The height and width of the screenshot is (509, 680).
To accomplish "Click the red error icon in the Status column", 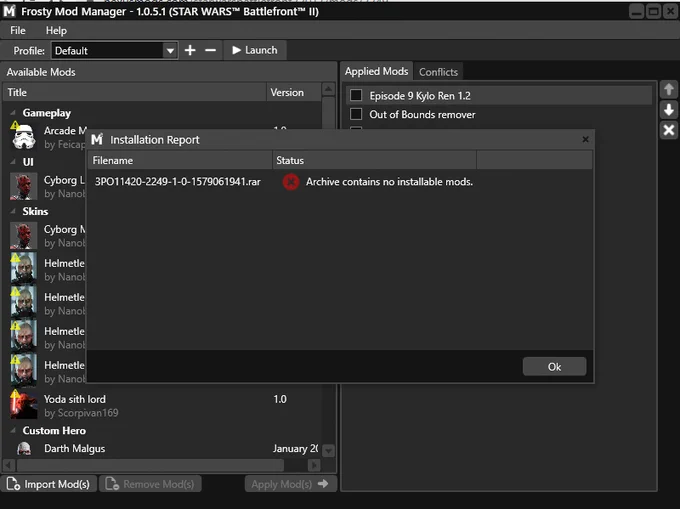I will [x=291, y=182].
